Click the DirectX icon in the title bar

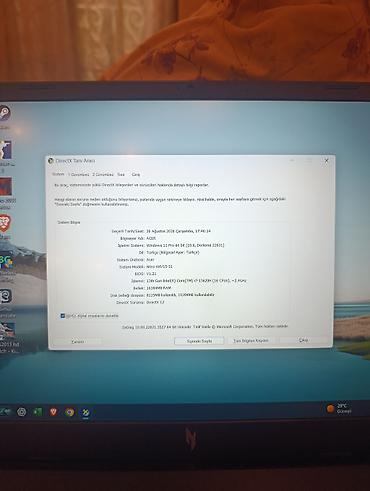[x=51, y=161]
